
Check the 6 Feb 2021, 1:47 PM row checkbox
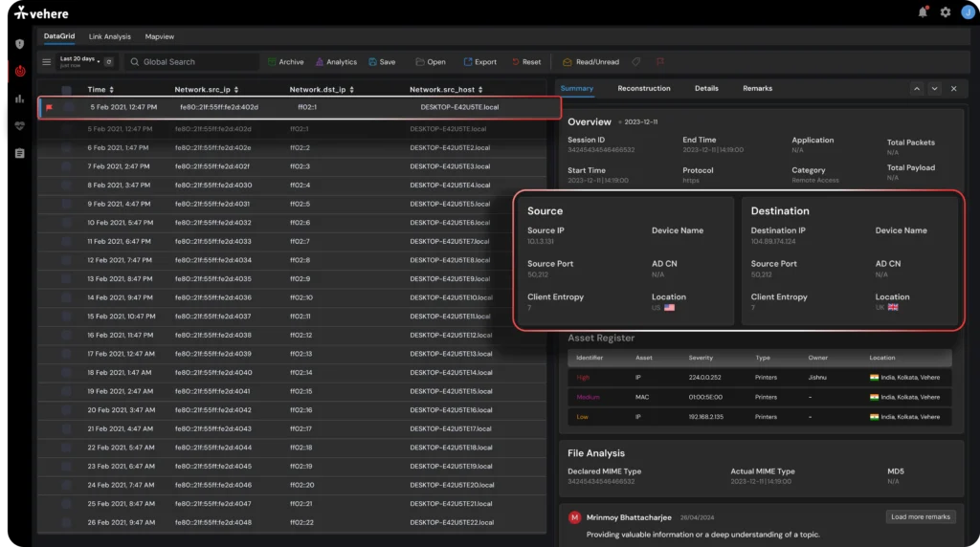(66, 148)
